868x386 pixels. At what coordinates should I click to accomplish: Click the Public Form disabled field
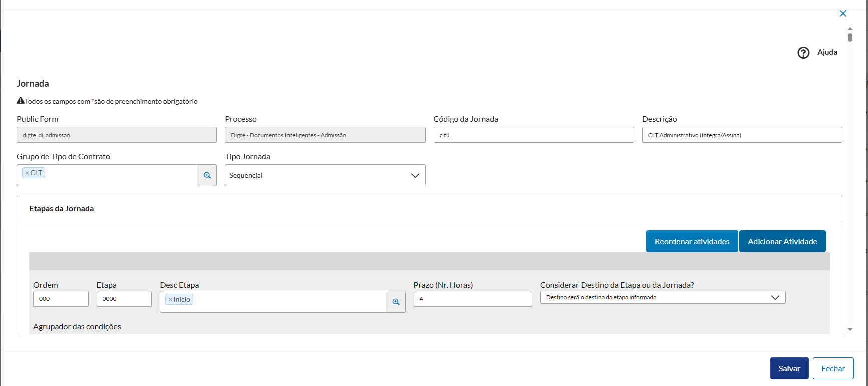point(117,135)
